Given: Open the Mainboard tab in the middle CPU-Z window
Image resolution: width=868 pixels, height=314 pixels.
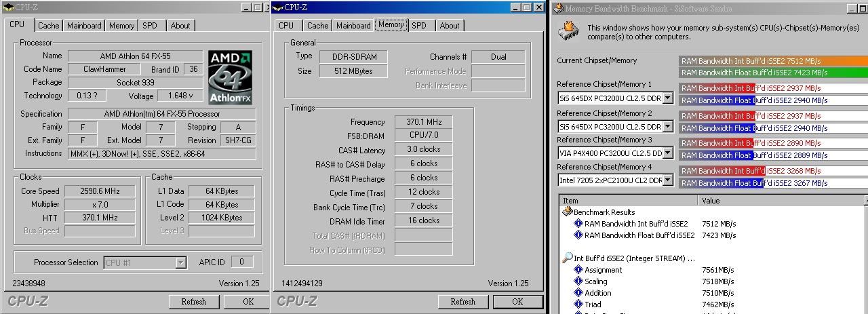Looking at the screenshot, I should [353, 26].
